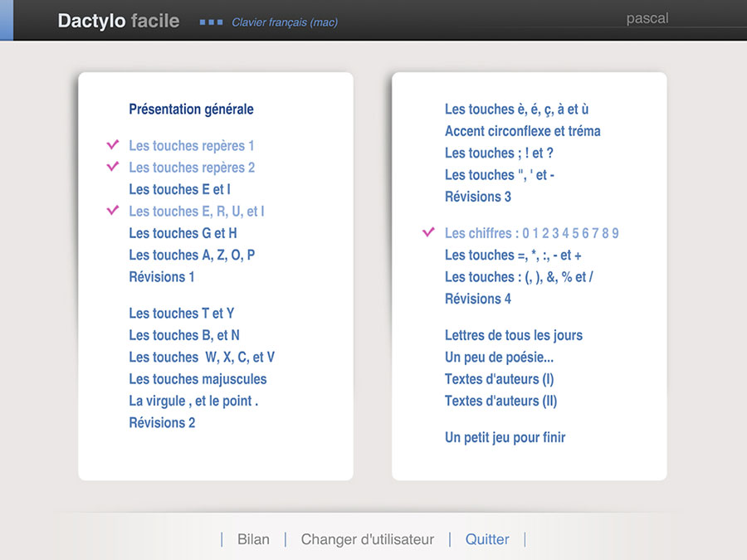Start La virgule , et le point . lesson
This screenshot has width=747, height=560.
tap(193, 401)
